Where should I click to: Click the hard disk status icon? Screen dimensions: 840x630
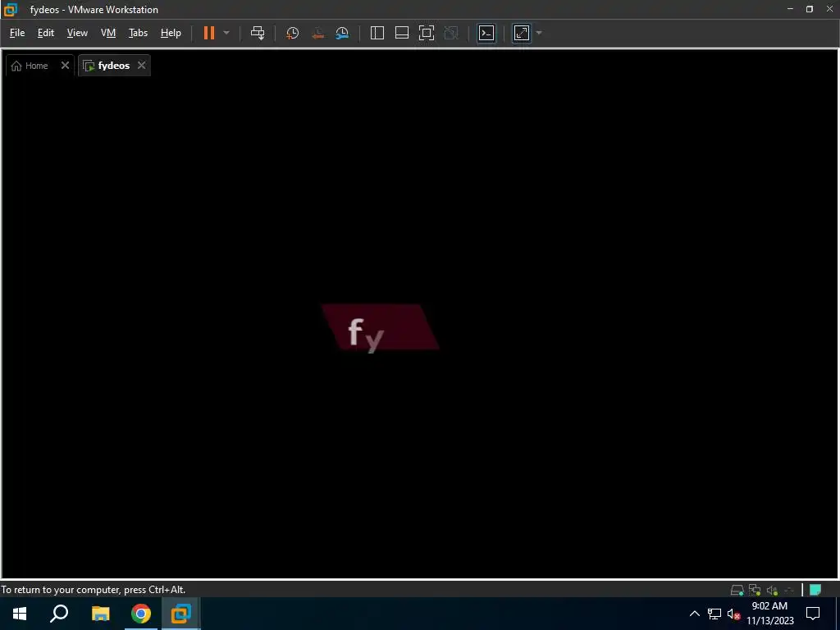tap(737, 591)
